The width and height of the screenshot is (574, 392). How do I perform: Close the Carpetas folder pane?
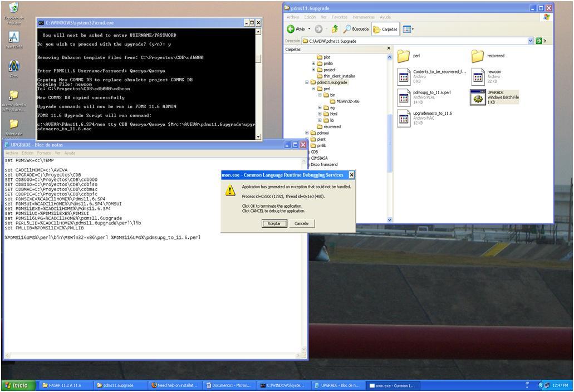point(389,48)
